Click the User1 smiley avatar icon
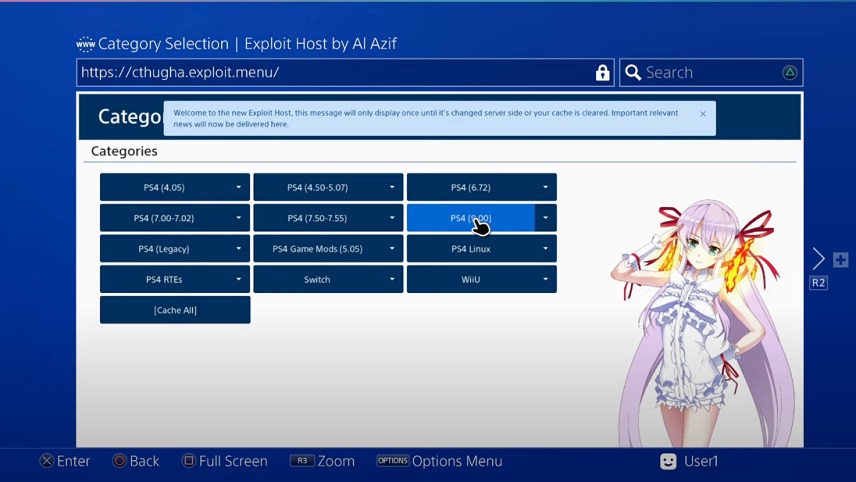The width and height of the screenshot is (856, 482). [x=668, y=461]
